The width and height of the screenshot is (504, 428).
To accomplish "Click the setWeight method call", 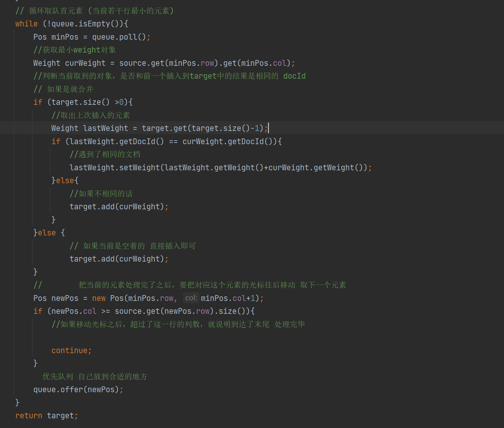I will point(139,168).
